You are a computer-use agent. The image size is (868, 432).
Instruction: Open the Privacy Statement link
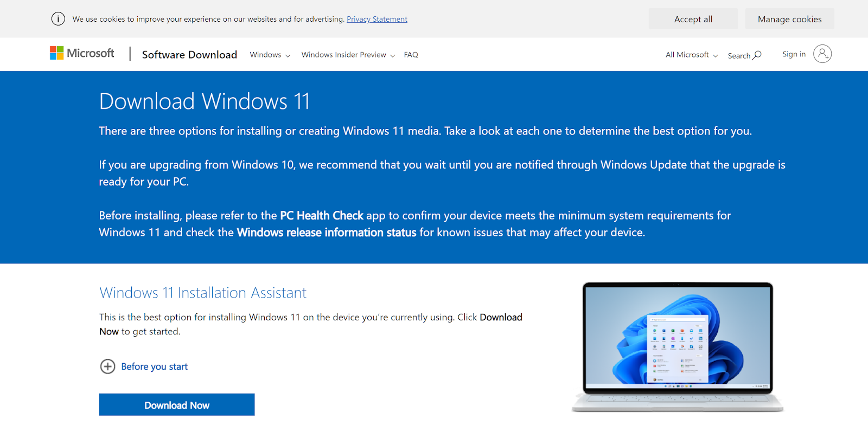(x=377, y=19)
